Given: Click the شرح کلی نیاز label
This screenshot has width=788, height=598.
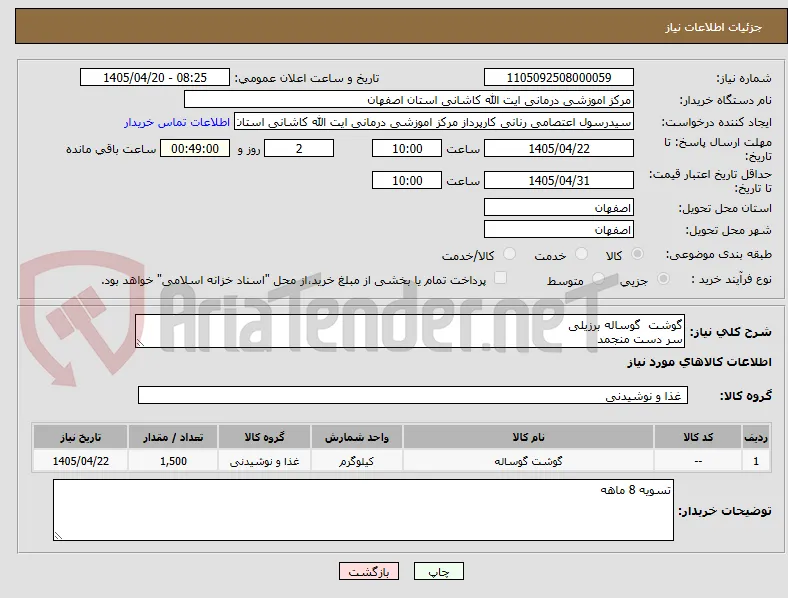Looking at the screenshot, I should tap(730, 332).
